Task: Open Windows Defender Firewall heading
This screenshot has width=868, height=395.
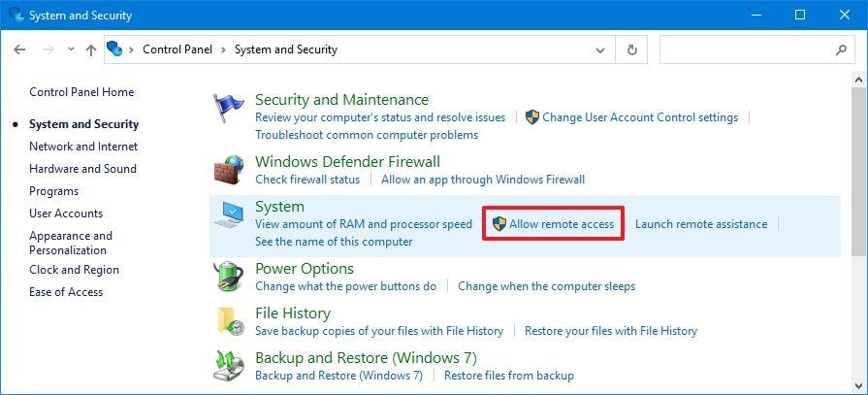Action: click(347, 162)
